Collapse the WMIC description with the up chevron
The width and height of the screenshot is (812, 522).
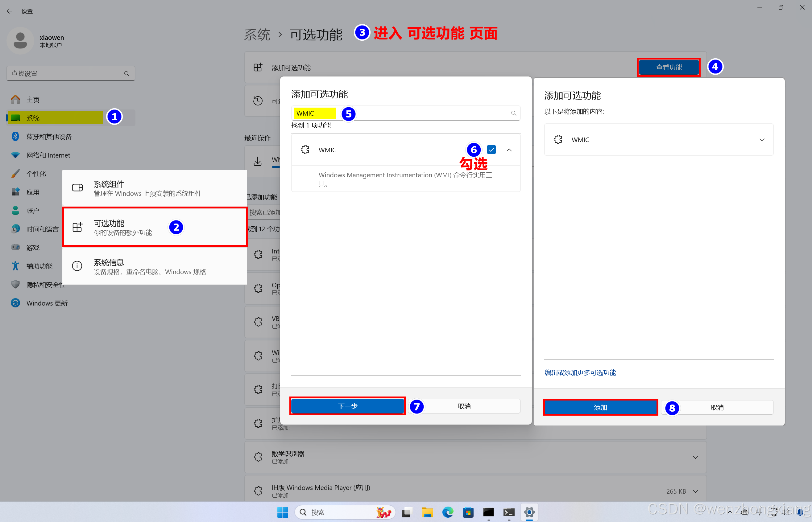509,150
